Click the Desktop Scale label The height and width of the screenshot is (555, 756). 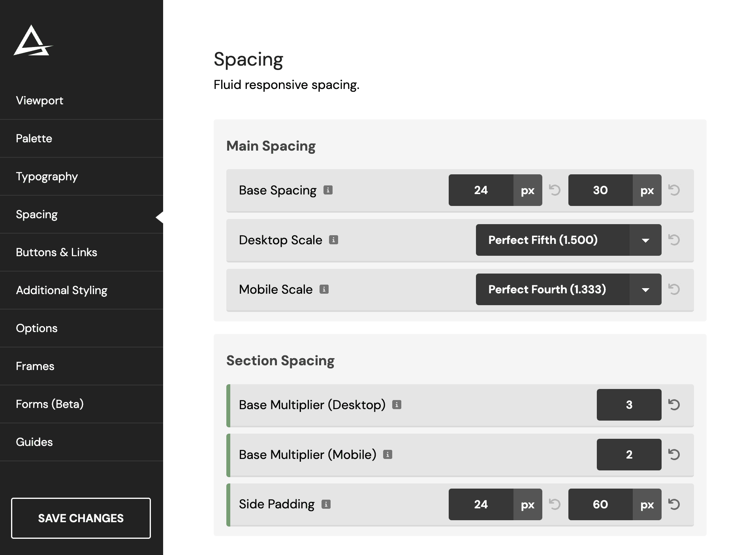click(x=280, y=240)
